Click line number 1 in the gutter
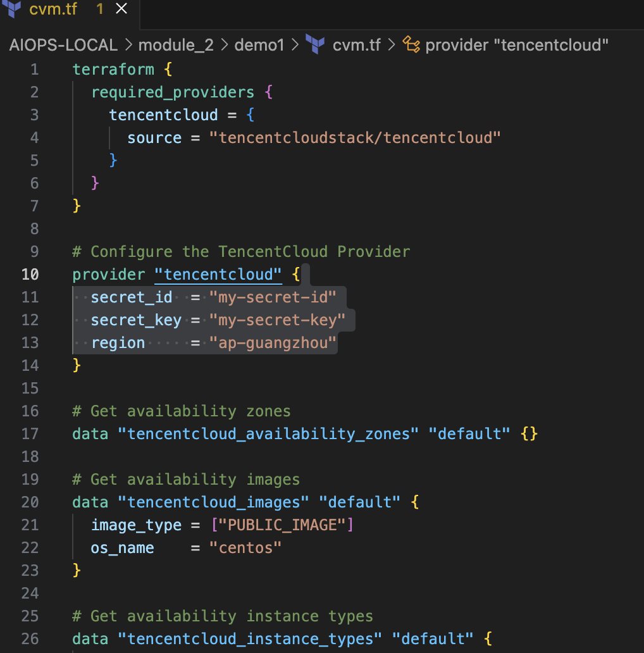The height and width of the screenshot is (653, 644). tap(35, 70)
